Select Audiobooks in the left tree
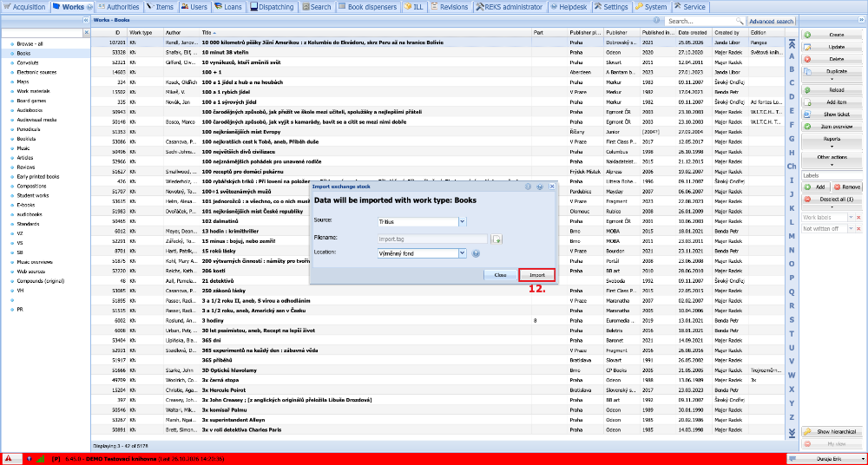Image resolution: width=868 pixels, height=465 pixels. pyautogui.click(x=30, y=110)
